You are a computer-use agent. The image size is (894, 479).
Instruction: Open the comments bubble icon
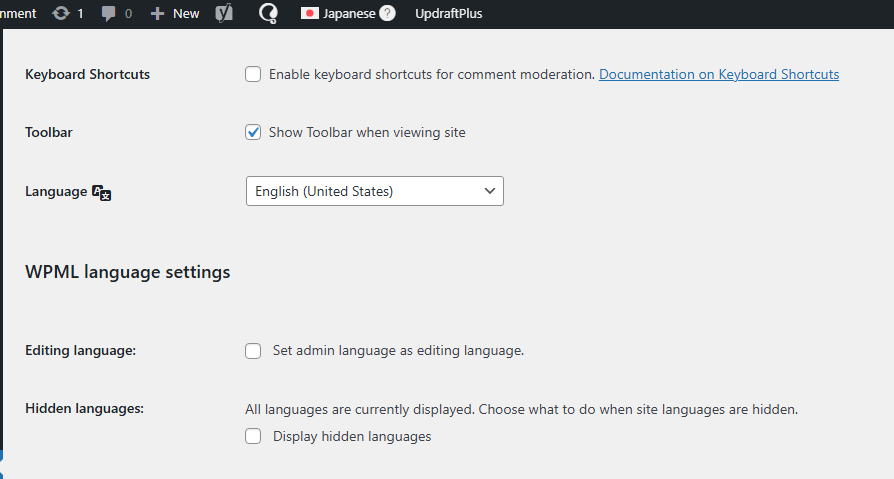click(x=109, y=14)
